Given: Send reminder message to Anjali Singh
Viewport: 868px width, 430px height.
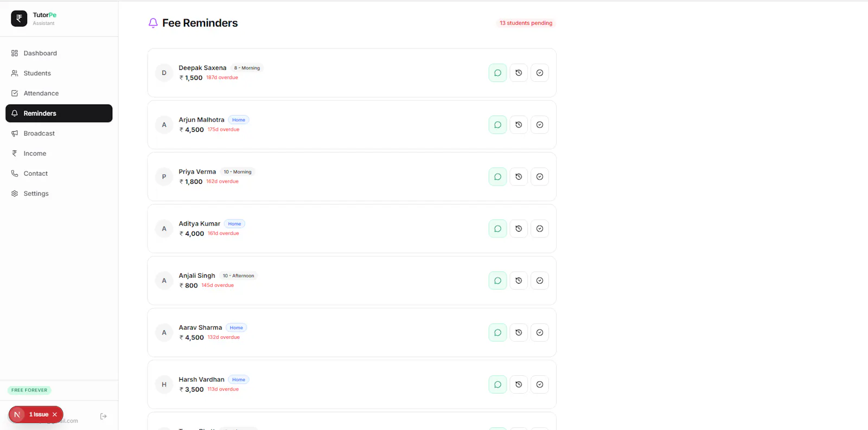Looking at the screenshot, I should pos(497,281).
